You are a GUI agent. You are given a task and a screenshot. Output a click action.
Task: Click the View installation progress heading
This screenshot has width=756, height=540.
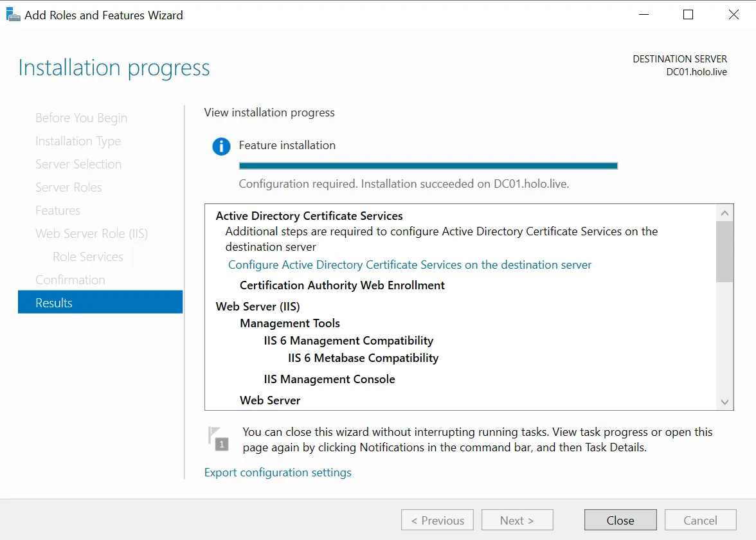tap(269, 113)
